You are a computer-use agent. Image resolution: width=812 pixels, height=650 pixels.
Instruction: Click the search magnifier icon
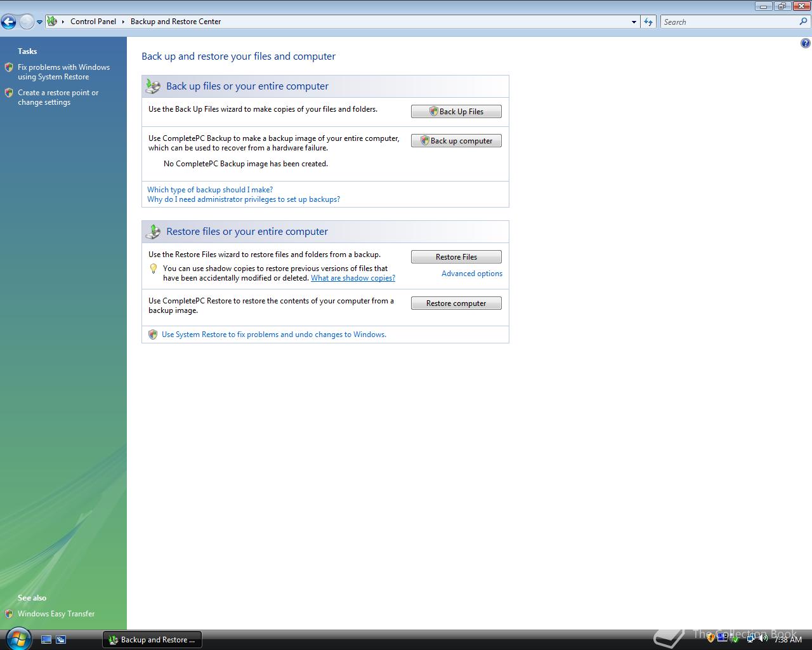[804, 22]
